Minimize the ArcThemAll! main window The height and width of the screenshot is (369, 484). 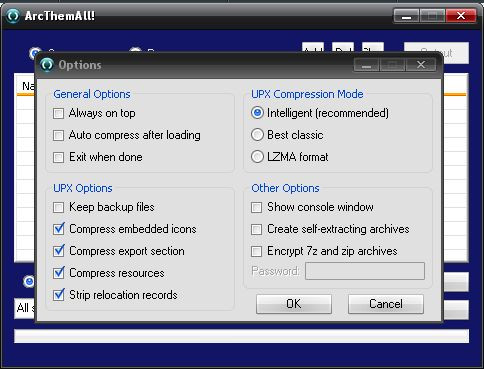tap(406, 16)
